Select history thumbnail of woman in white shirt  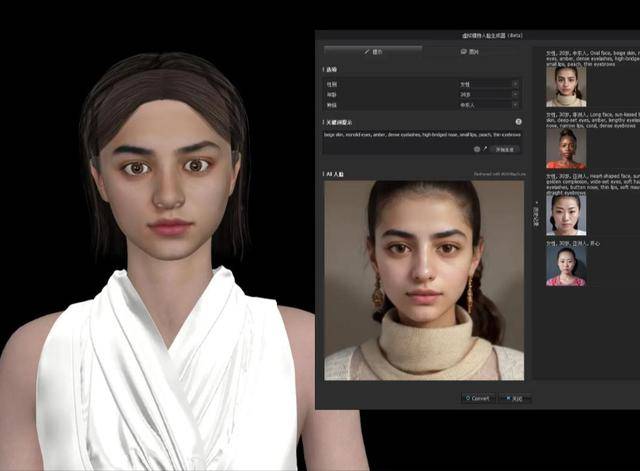pyautogui.click(x=566, y=214)
